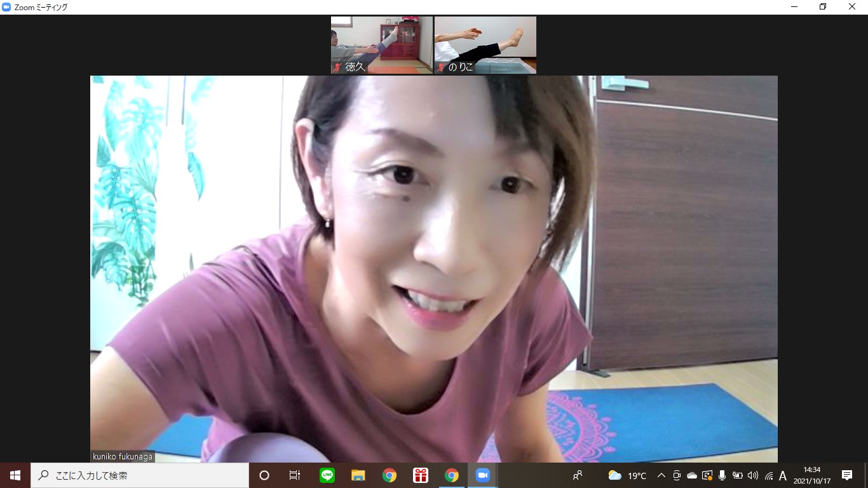Image resolution: width=868 pixels, height=488 pixels.
Task: Click the muted mic icon beside 徳久
Action: tap(337, 67)
